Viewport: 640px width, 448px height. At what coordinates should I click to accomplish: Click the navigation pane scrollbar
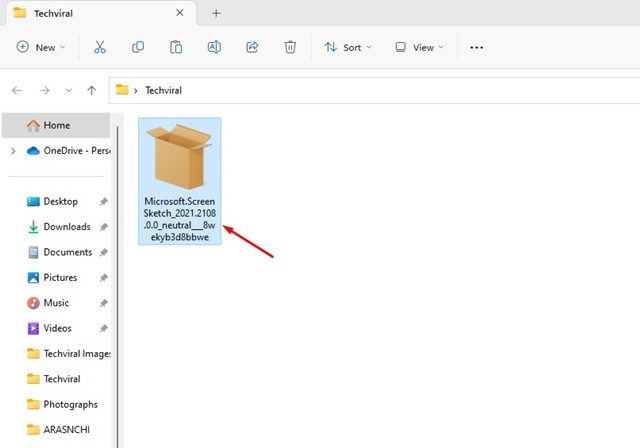pyautogui.click(x=118, y=286)
